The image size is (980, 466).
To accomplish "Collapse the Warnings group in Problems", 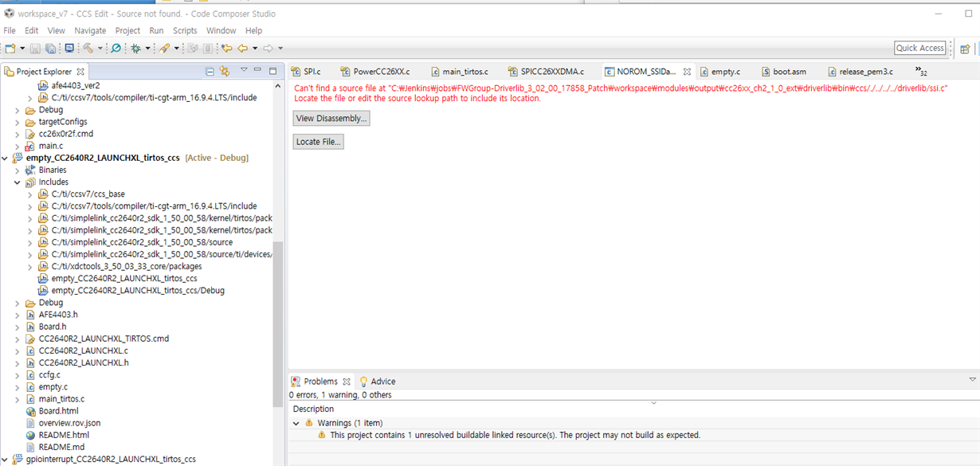I will coord(296,423).
